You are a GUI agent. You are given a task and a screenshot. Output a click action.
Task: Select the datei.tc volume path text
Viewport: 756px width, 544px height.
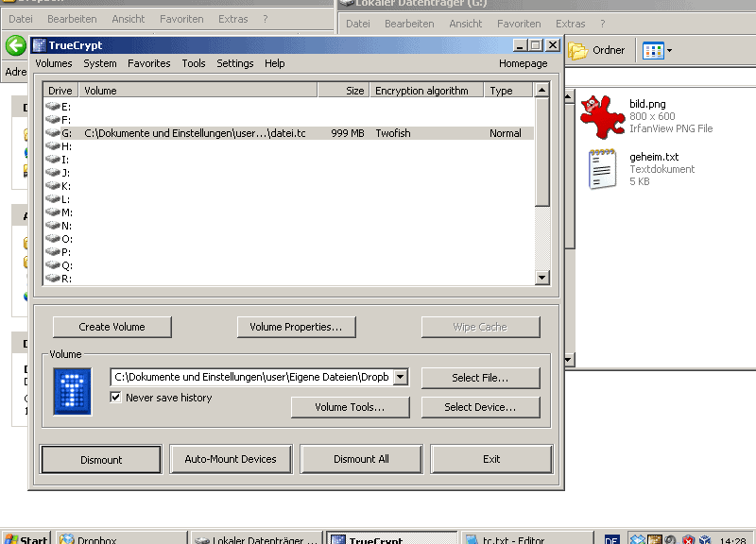pos(195,133)
